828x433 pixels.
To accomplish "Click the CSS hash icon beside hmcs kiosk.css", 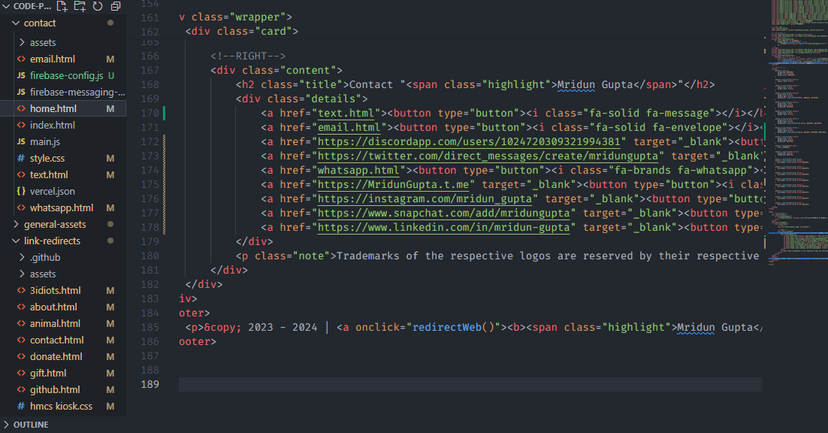I will coord(21,406).
